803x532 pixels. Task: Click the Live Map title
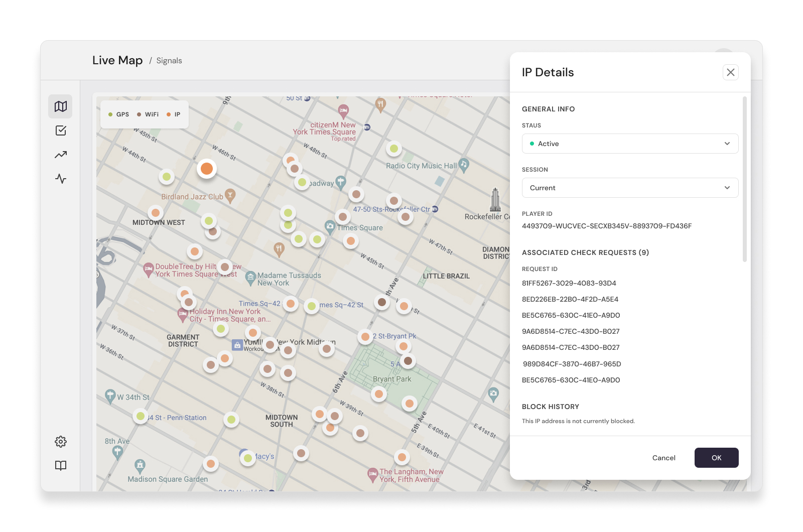[117, 60]
